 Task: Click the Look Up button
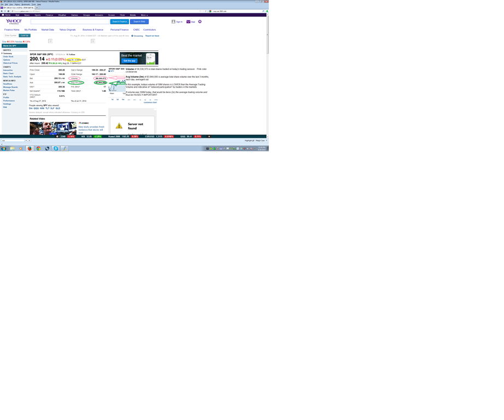point(25,36)
